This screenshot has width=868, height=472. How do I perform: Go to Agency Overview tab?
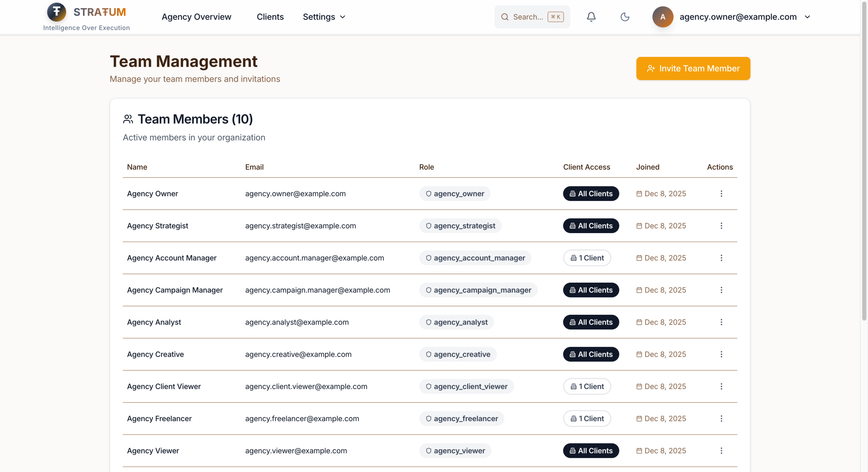click(x=196, y=17)
